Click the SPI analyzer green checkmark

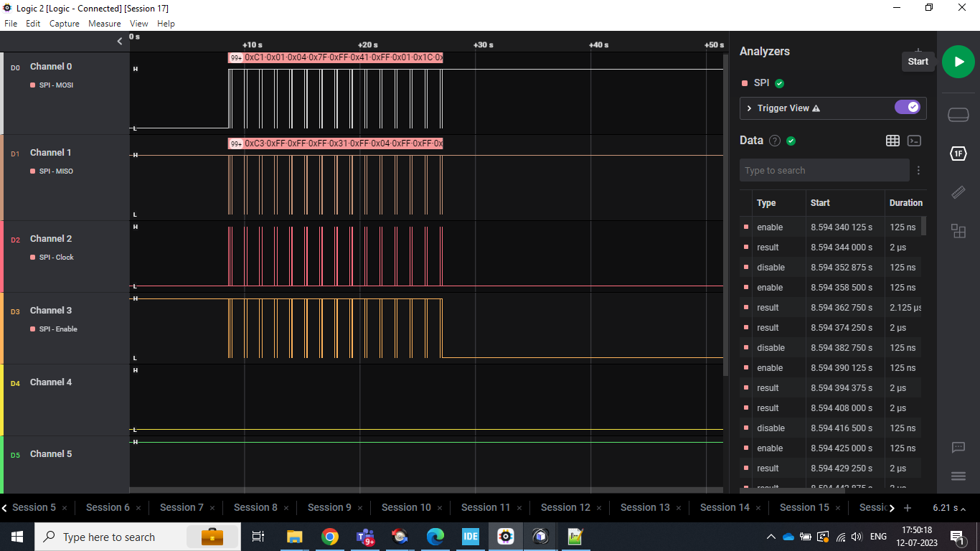pyautogui.click(x=779, y=83)
